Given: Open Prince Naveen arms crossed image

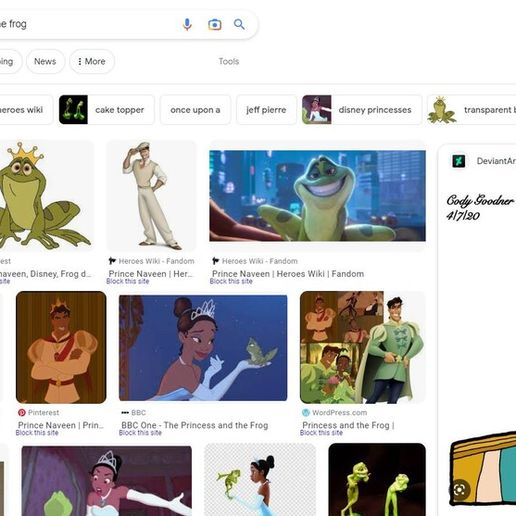Looking at the screenshot, I should [x=61, y=347].
